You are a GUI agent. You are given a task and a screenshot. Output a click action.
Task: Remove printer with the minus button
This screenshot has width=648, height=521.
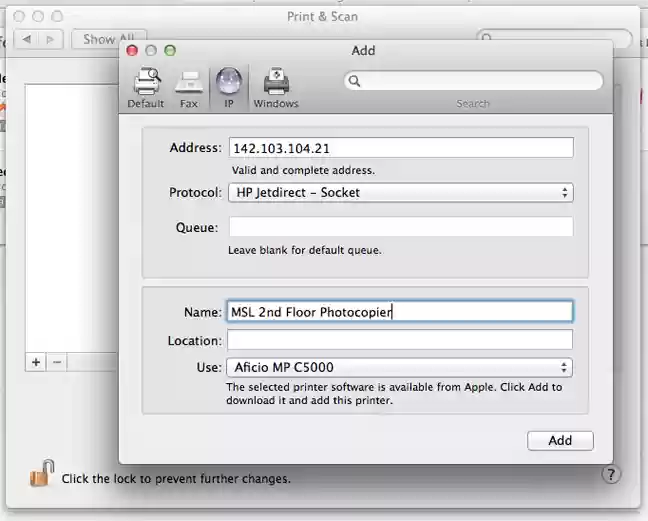[57, 362]
